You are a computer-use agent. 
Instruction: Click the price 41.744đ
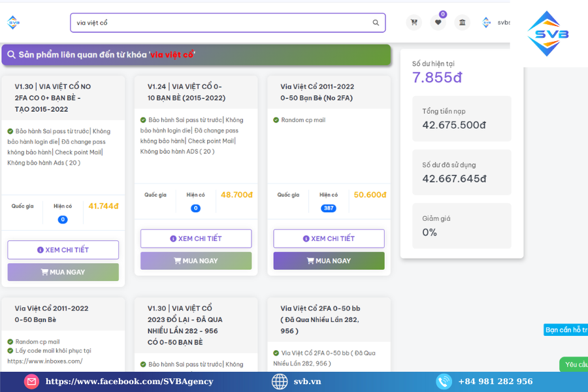coord(103,206)
